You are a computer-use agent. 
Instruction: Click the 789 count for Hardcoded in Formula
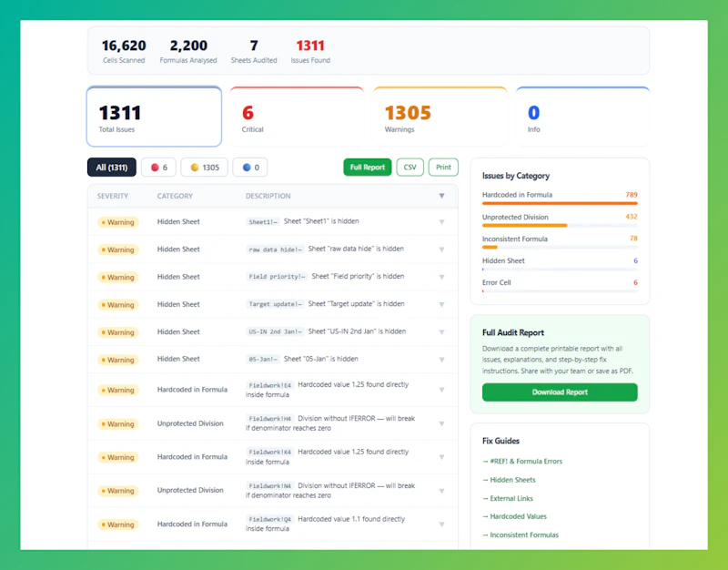click(x=632, y=195)
